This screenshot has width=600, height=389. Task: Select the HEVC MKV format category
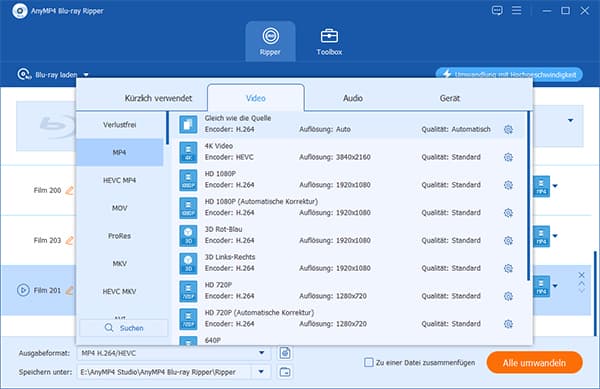point(120,291)
